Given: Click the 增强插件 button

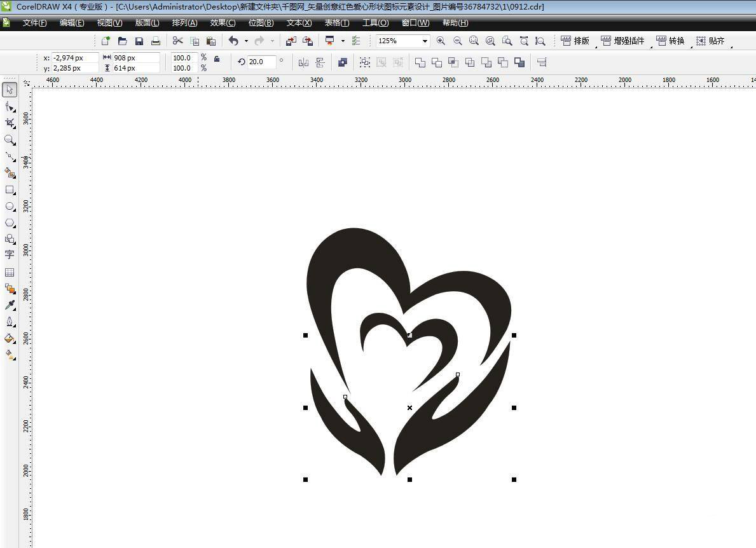Looking at the screenshot, I should 622,41.
